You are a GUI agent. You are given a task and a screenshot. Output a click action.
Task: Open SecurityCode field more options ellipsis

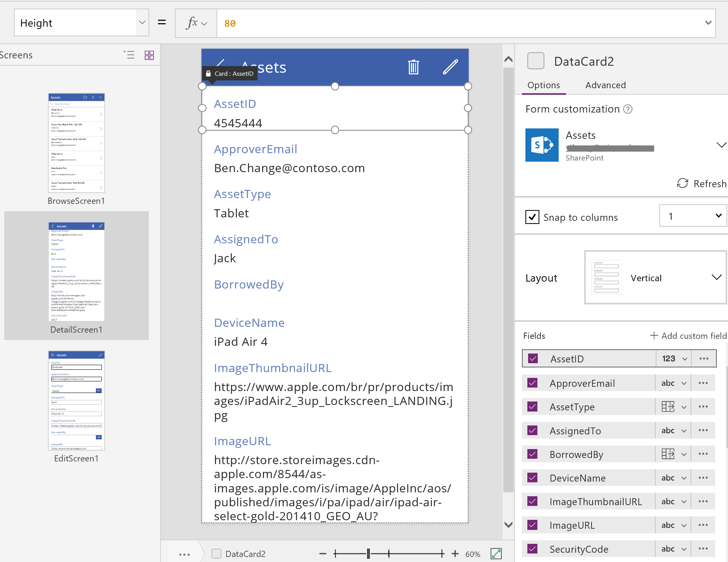pyautogui.click(x=703, y=548)
